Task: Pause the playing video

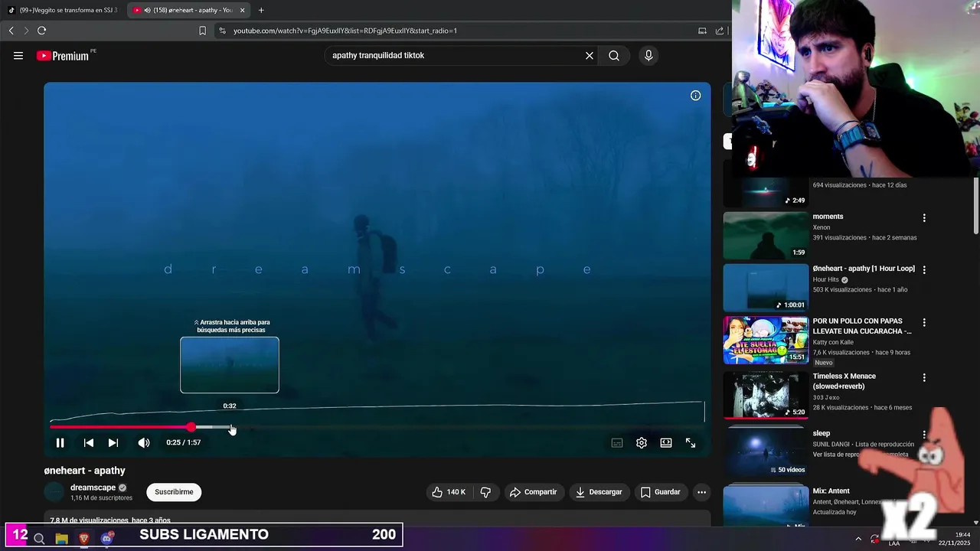Action: click(60, 443)
